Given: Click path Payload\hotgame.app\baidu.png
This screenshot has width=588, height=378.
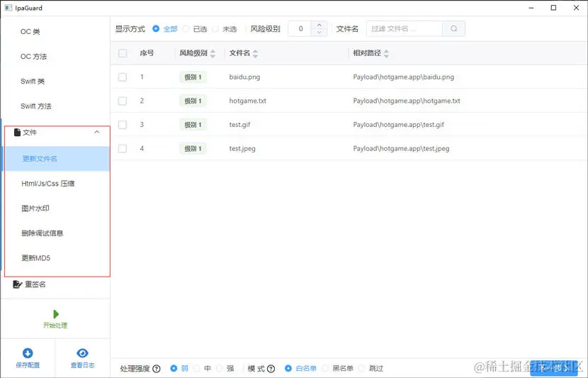Looking at the screenshot, I should pyautogui.click(x=404, y=77).
